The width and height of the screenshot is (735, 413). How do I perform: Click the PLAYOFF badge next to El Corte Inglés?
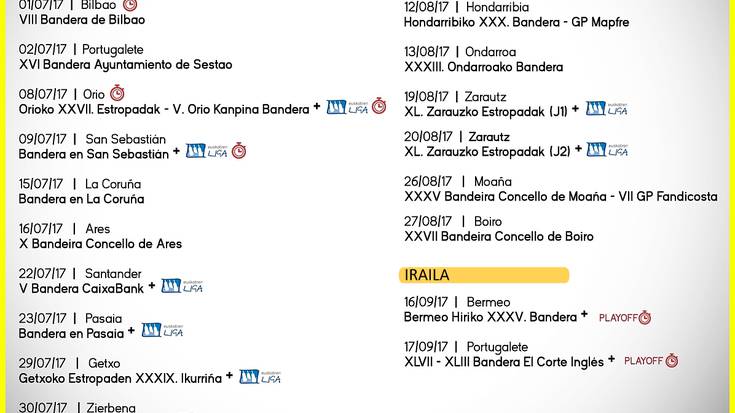point(651,360)
